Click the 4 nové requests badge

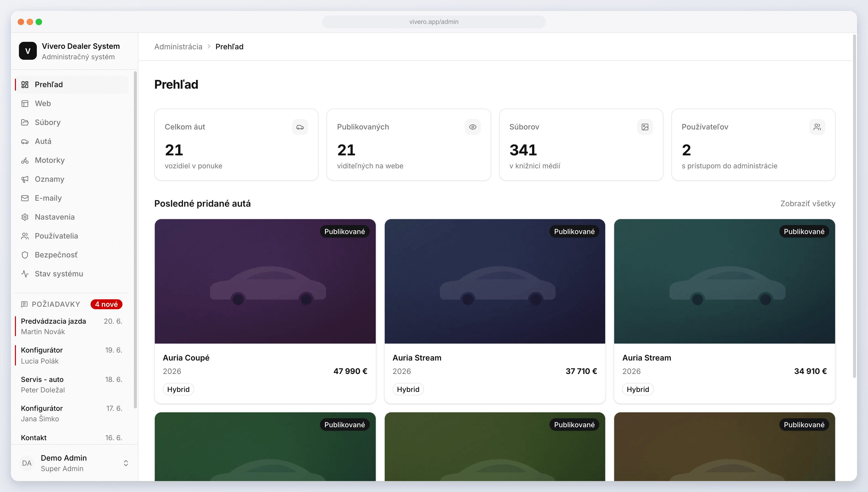coord(107,304)
